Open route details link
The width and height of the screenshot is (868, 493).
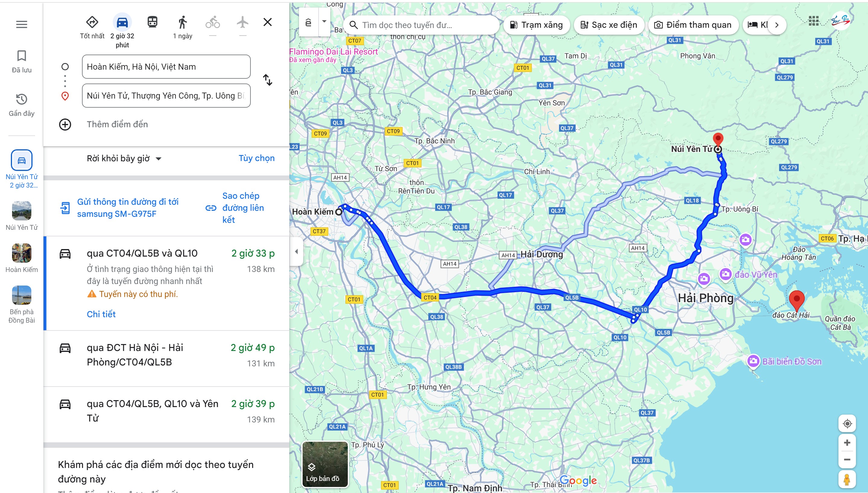(x=101, y=314)
